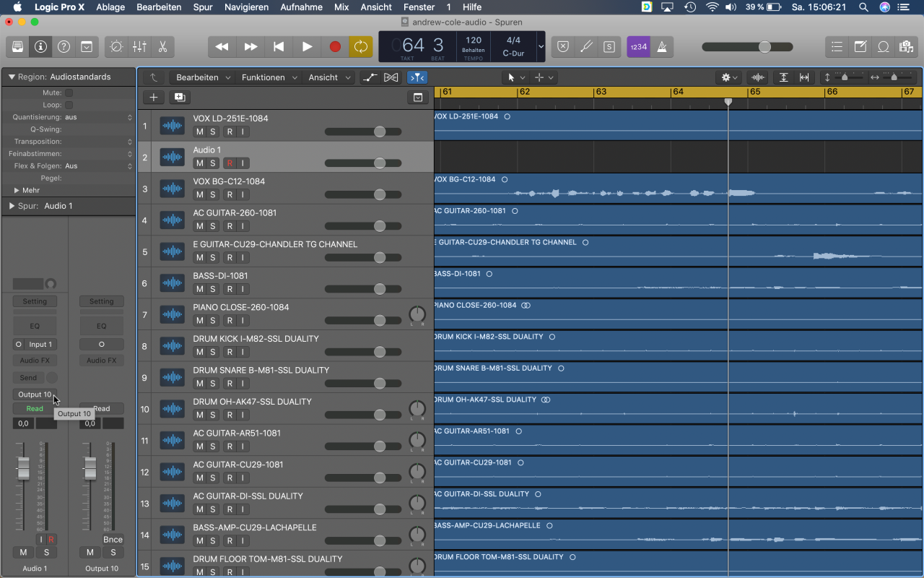Open the track area Ansicht dropdown
Image resolution: width=924 pixels, height=578 pixels.
[328, 77]
